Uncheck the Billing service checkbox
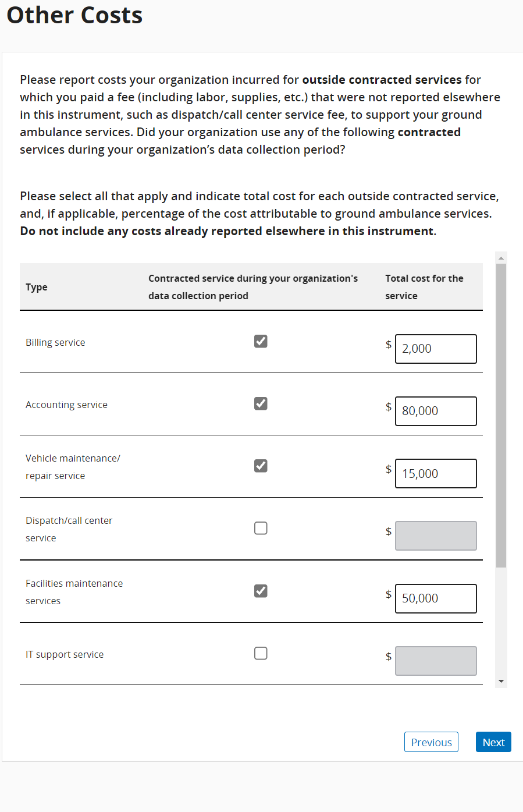This screenshot has height=812, width=523. 261,341
